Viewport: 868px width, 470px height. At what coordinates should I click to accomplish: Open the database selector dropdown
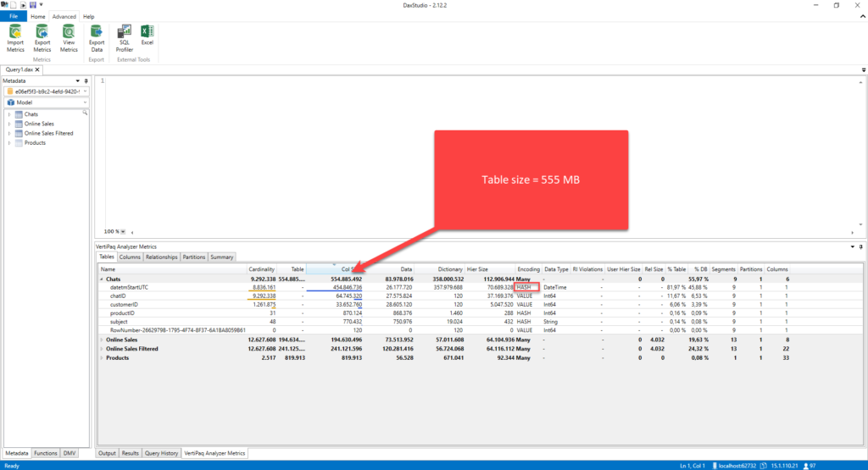[x=85, y=91]
